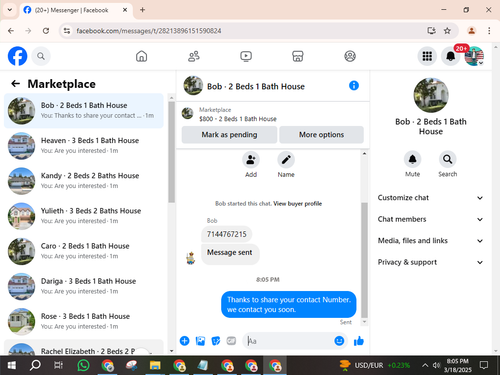Expand the Privacy & support section
The width and height of the screenshot is (500, 375).
coord(430,262)
